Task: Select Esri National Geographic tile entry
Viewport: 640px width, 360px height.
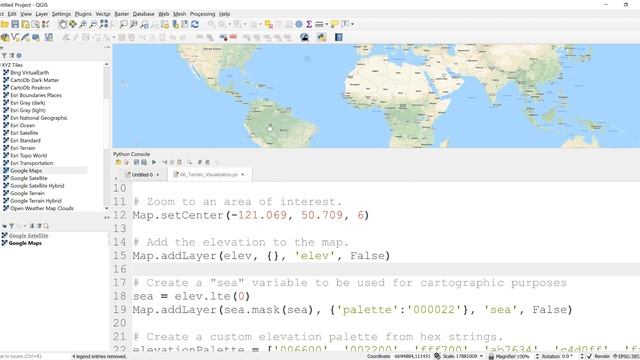Action: point(39,118)
